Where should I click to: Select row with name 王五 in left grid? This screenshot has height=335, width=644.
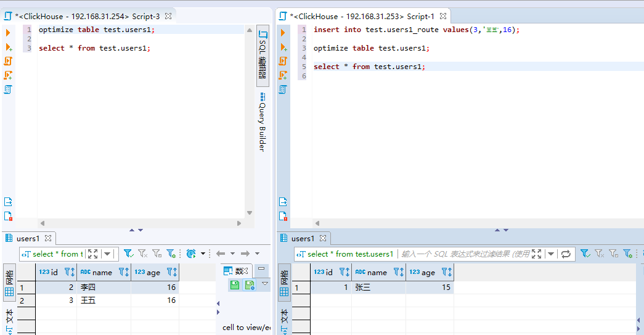point(88,300)
